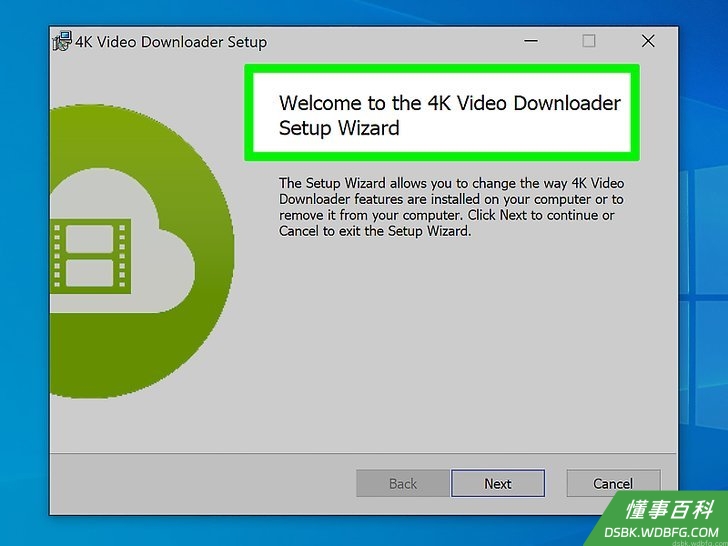
Task: Close the 4K Video Downloader Setup window
Action: tap(648, 41)
